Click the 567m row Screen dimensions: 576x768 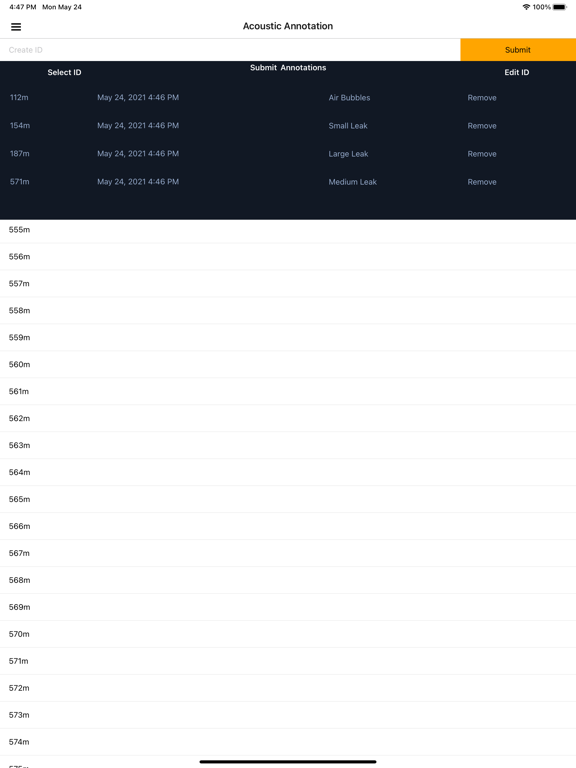tap(288, 553)
